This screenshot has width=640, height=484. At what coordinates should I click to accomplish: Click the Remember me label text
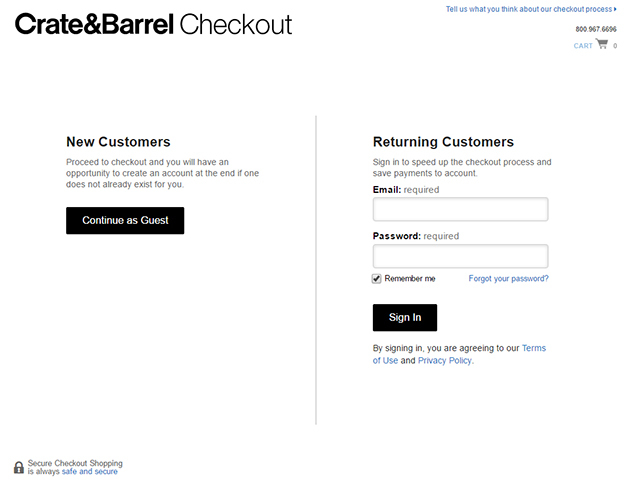[410, 278]
